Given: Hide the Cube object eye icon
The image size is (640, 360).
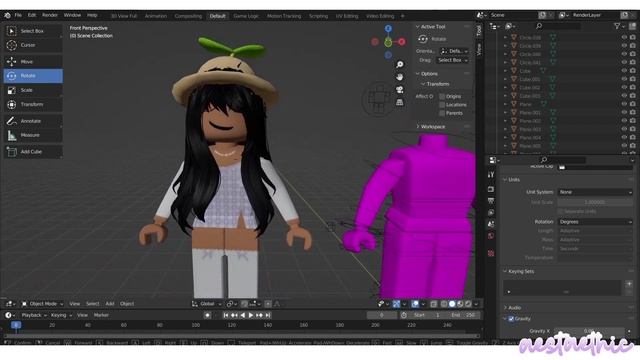Looking at the screenshot, I should 624,71.
